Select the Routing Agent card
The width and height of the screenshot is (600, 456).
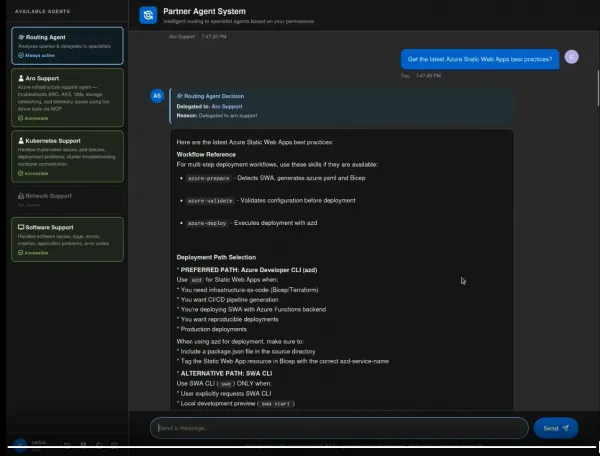(67, 46)
